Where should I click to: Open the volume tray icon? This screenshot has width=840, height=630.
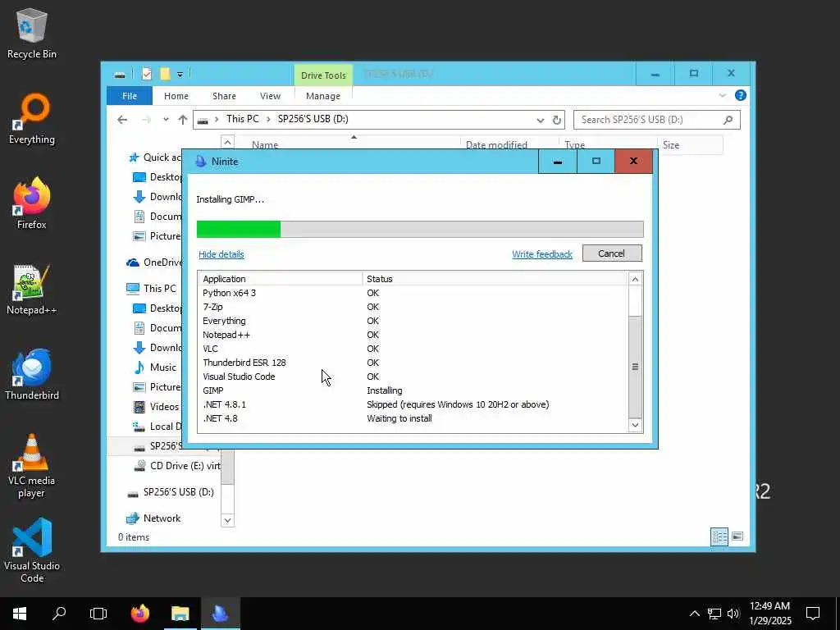(733, 614)
